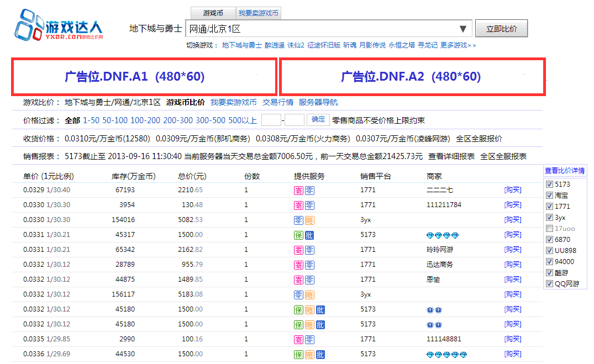
Task: Click the 零 service icon in the 二二二七 row
Action: (309, 191)
